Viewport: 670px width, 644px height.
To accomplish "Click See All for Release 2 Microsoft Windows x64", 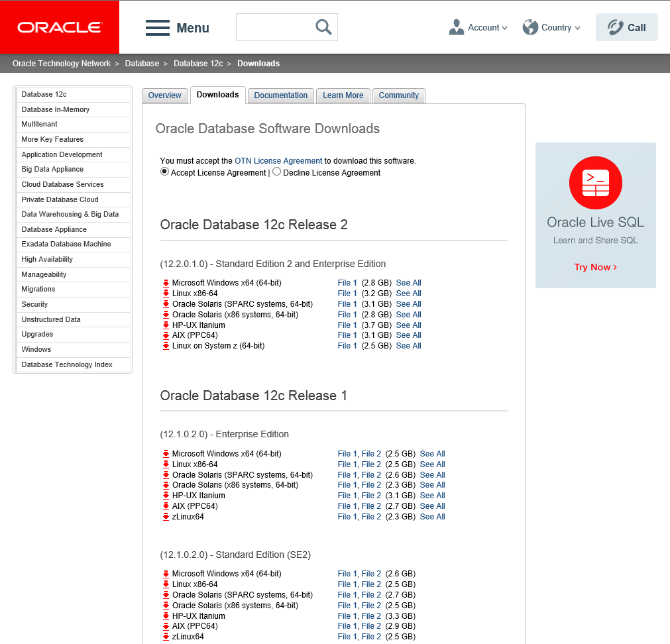I will click(x=408, y=283).
